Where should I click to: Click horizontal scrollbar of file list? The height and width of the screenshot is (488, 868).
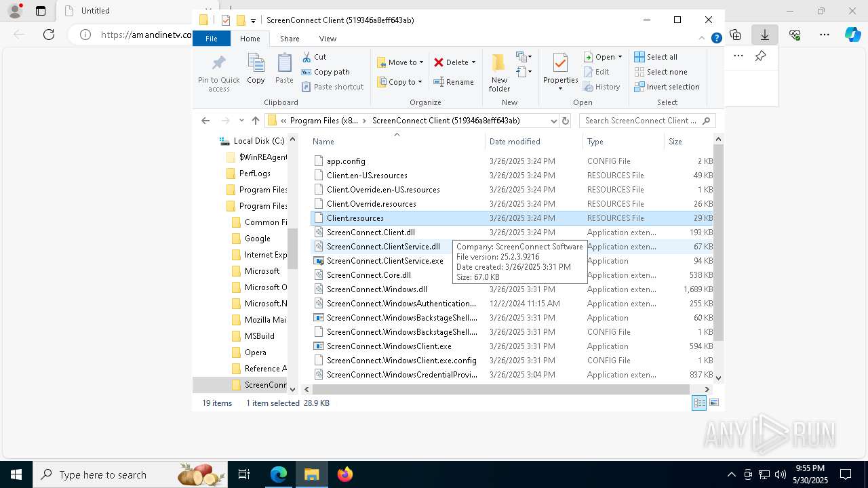[501, 389]
